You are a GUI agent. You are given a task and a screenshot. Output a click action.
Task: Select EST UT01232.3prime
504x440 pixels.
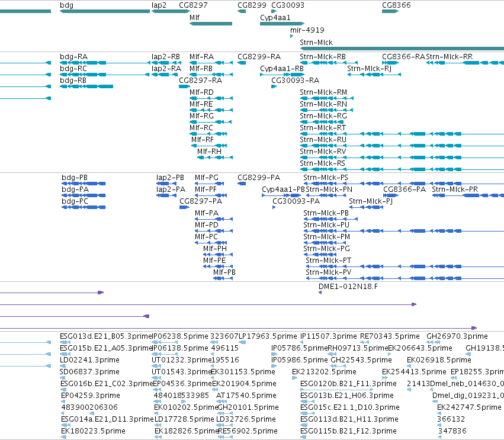(182, 359)
